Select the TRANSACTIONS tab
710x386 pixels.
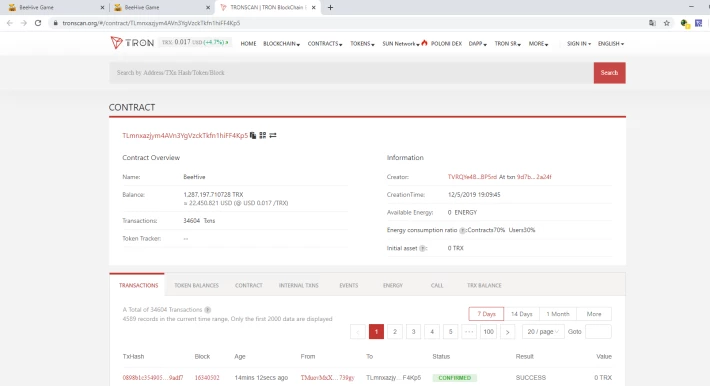click(138, 285)
